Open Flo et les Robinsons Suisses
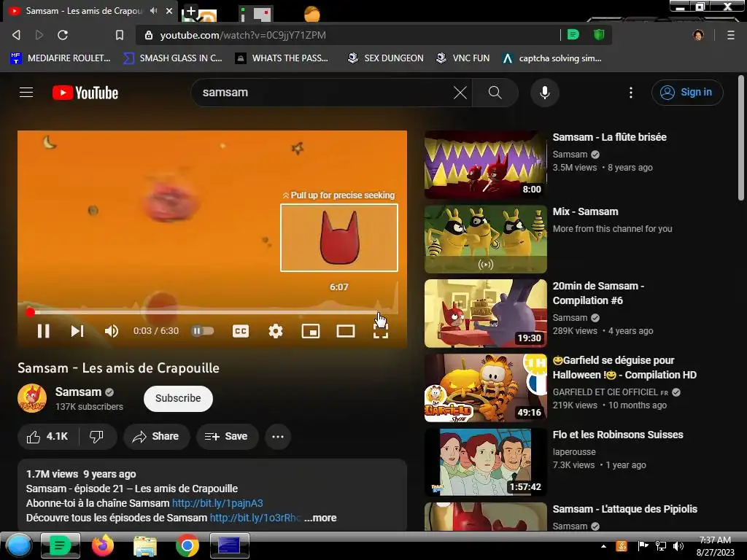This screenshot has height=560, width=747. click(617, 435)
